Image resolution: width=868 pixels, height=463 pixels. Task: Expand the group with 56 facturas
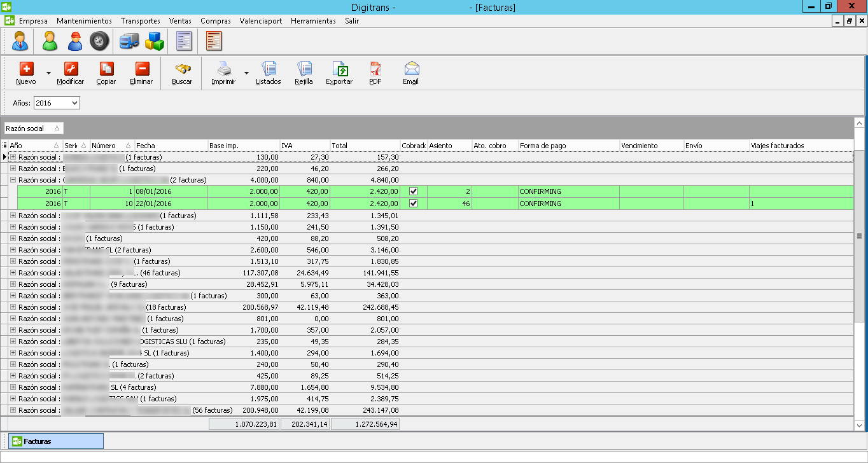(x=13, y=410)
